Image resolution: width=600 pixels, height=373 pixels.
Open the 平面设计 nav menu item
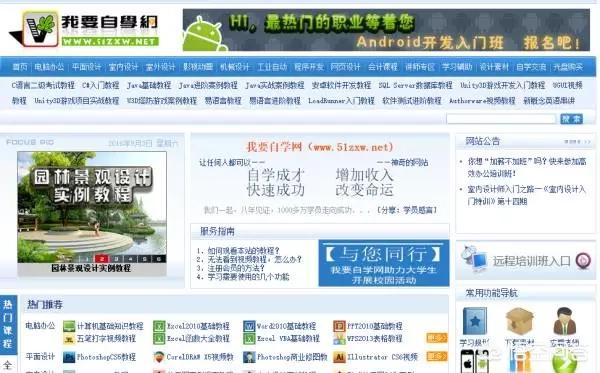pyautogui.click(x=86, y=67)
